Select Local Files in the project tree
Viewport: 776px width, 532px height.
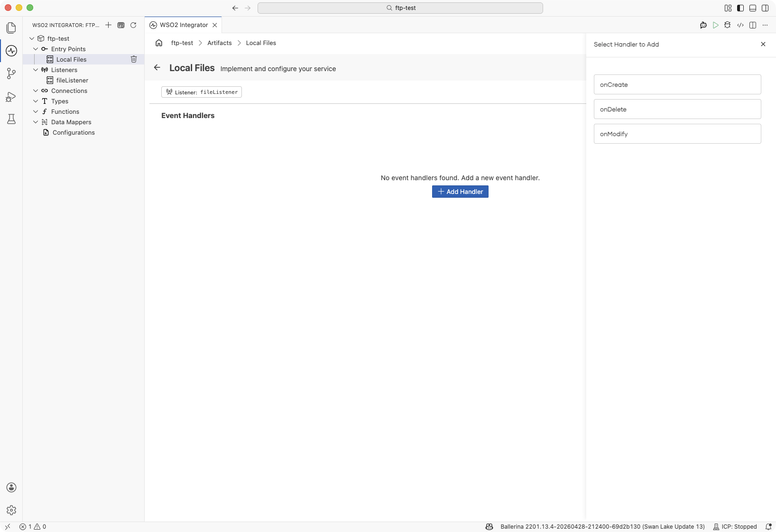(x=83, y=59)
